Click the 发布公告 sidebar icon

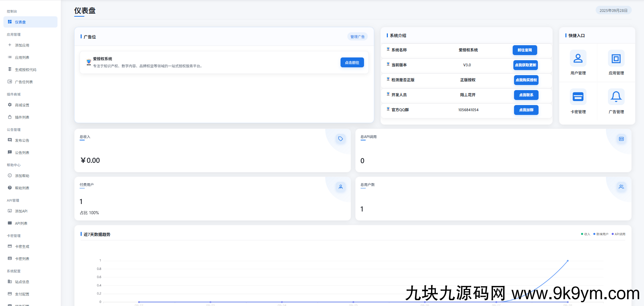pyautogui.click(x=10, y=140)
